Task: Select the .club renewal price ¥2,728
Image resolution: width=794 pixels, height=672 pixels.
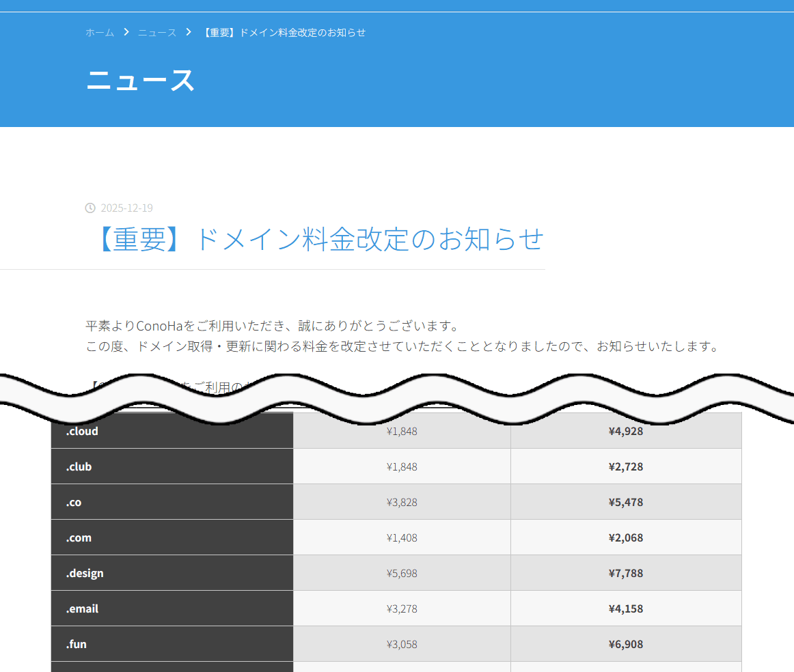Action: pos(626,466)
